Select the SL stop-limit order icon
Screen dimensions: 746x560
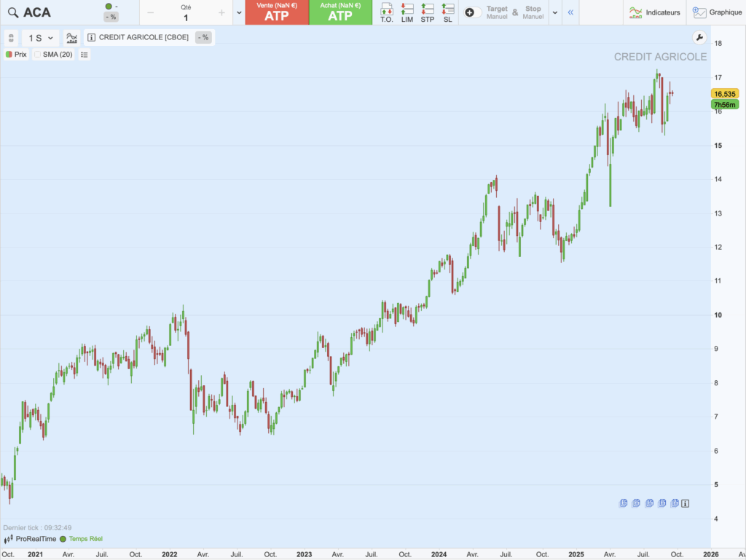coord(448,12)
